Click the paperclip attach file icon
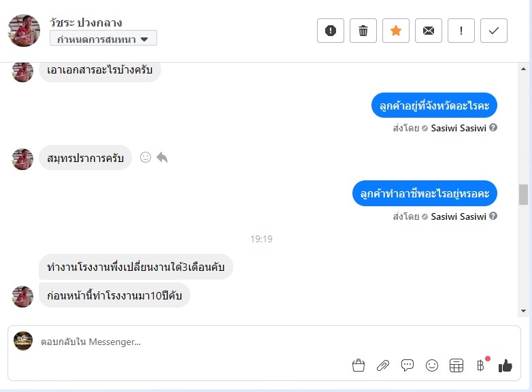 click(x=383, y=365)
